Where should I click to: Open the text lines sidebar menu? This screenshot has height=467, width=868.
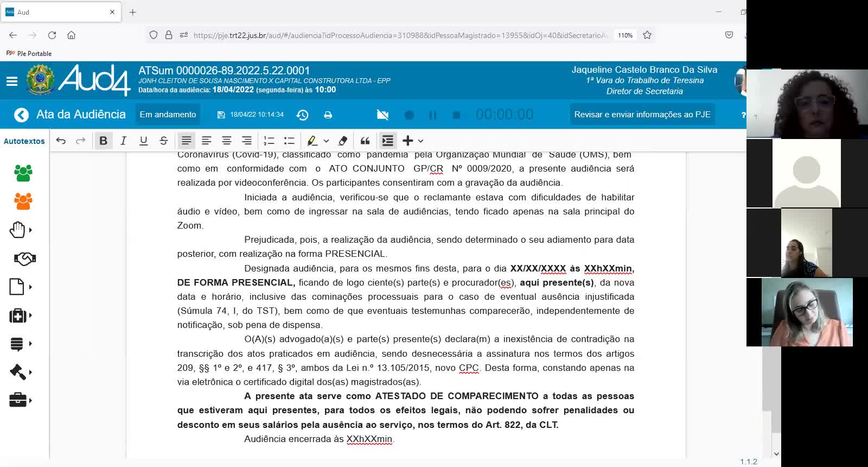point(20,344)
